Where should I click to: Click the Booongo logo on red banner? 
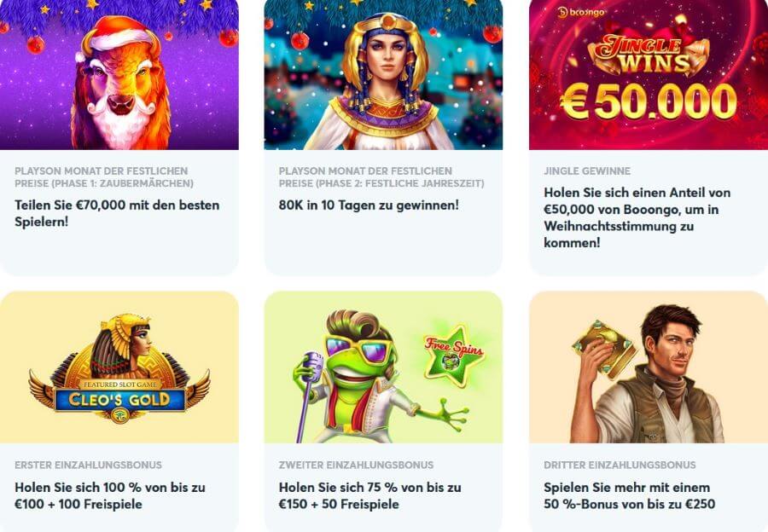581,13
